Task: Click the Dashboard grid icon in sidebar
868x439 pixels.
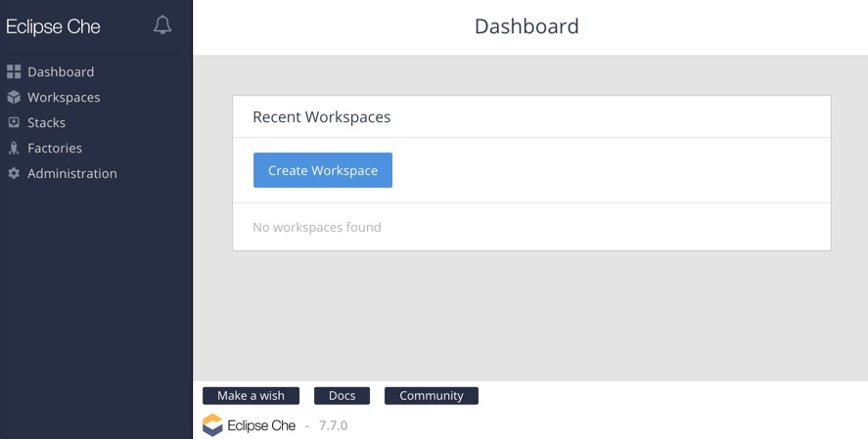Action: pos(14,71)
